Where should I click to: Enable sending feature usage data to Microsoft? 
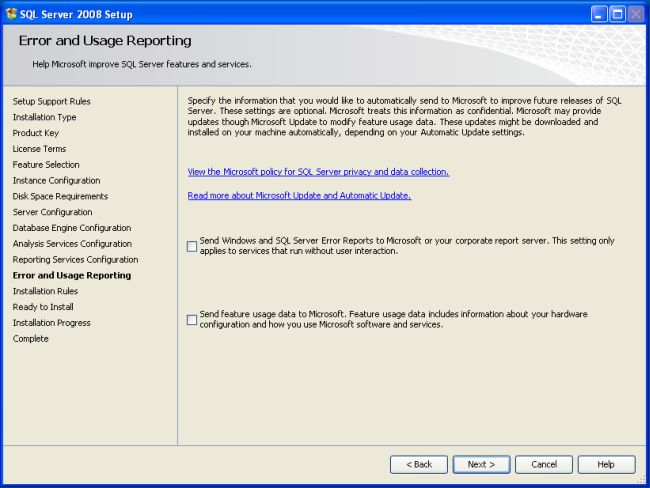192,320
